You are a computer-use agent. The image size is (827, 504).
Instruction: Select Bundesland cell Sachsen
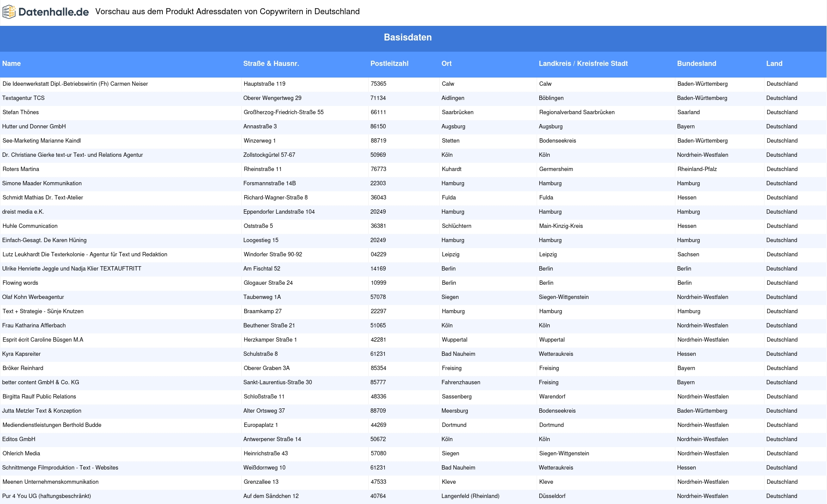click(x=688, y=255)
